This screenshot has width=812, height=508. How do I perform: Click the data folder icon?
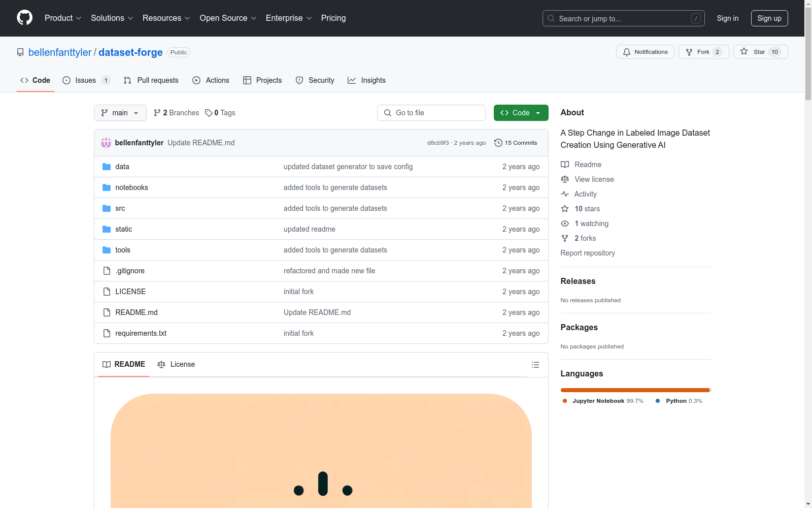pyautogui.click(x=107, y=167)
